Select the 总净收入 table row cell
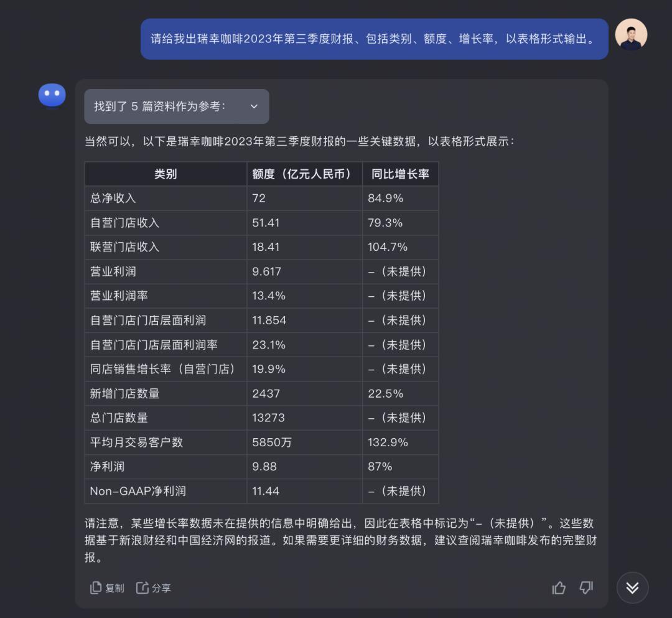Screen dimensions: 672x618 click(166, 199)
